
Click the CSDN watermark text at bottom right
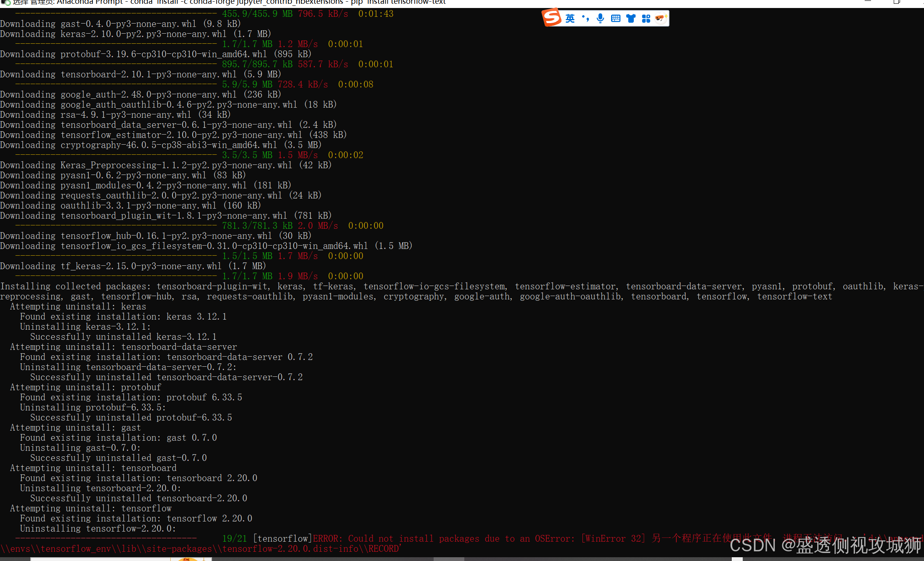coord(824,545)
